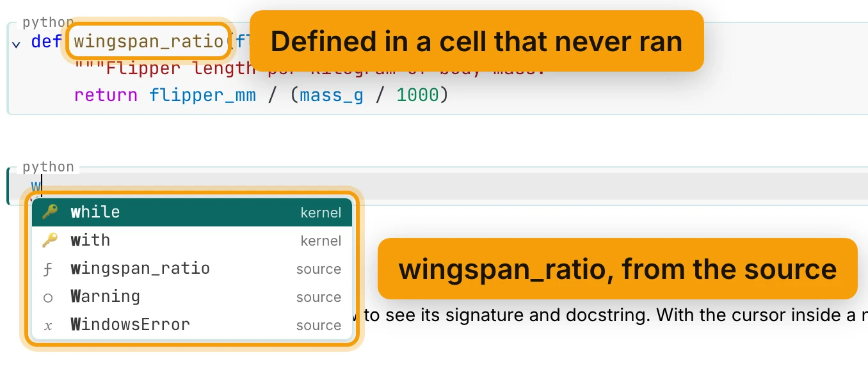Click the key icon beside 'with'

[x=49, y=241]
